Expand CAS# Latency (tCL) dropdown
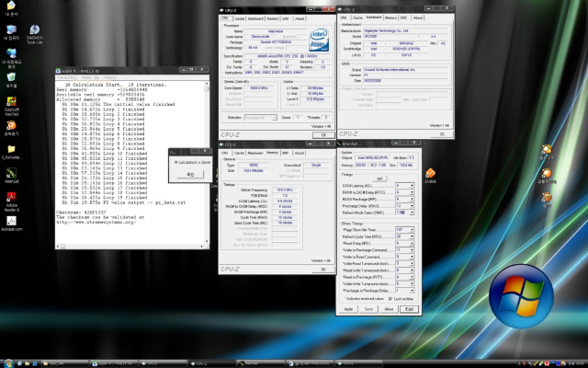 coord(412,186)
